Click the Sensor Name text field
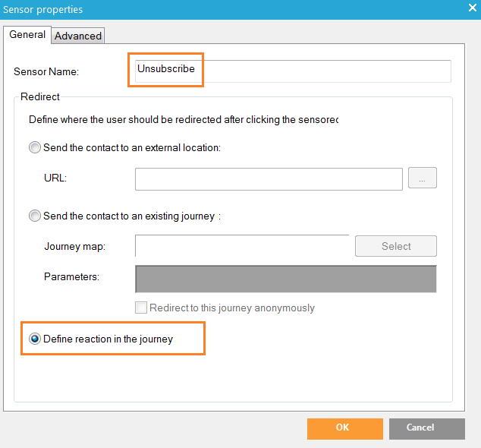This screenshot has width=481, height=448. point(291,71)
